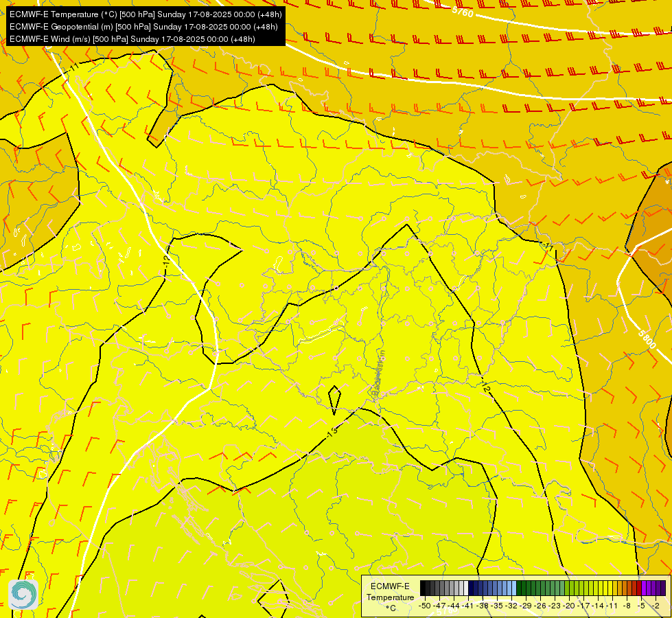
Task: Click the ECMWF-E Temperature 500 hPa title line
Action: (x=146, y=14)
